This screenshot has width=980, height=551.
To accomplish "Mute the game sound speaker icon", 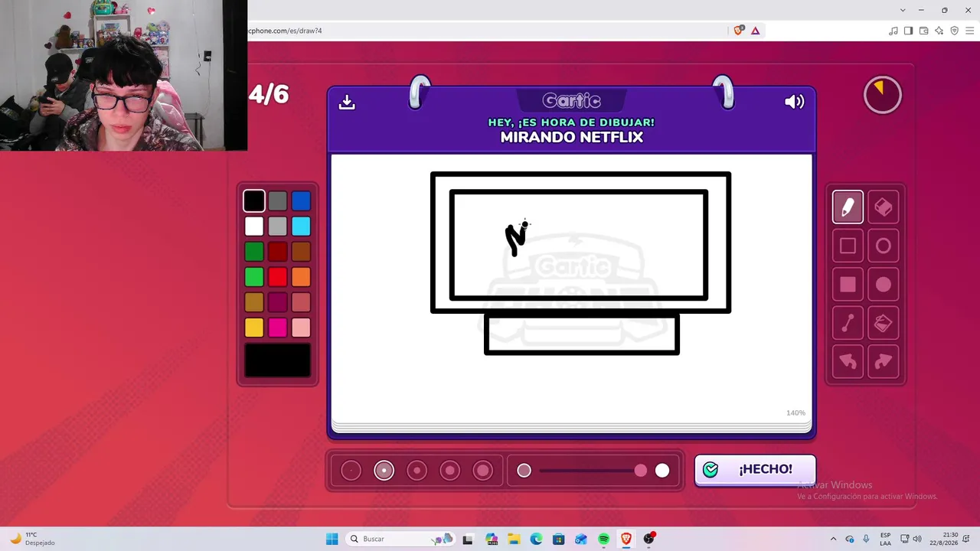I will coord(795,102).
